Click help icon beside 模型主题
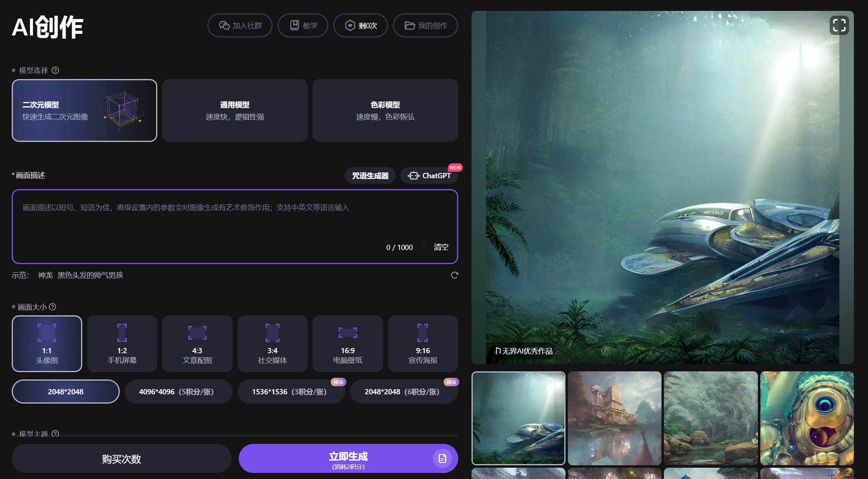The height and width of the screenshot is (479, 868). [55, 434]
